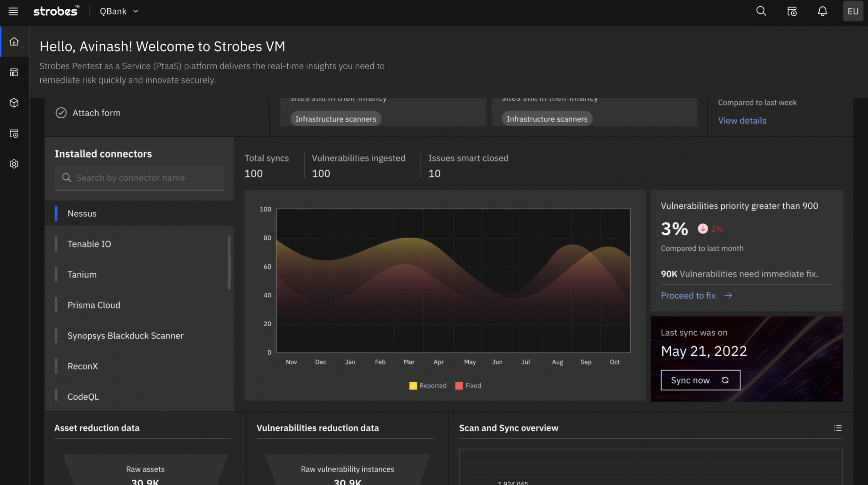Click the search magnifier icon in header
The image size is (868, 485).
click(761, 11)
